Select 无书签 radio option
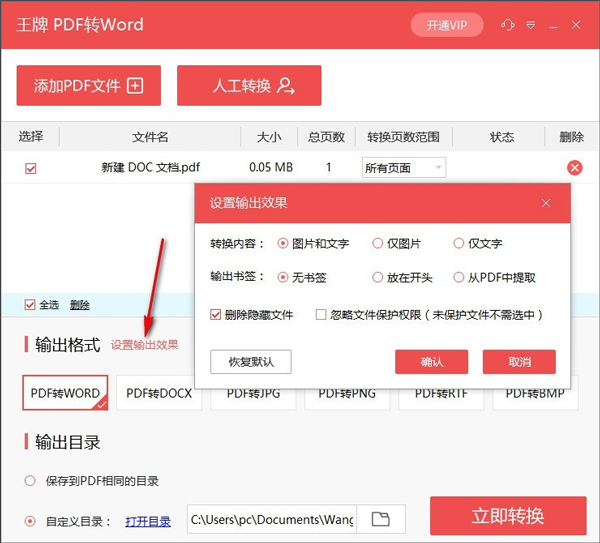 click(283, 277)
